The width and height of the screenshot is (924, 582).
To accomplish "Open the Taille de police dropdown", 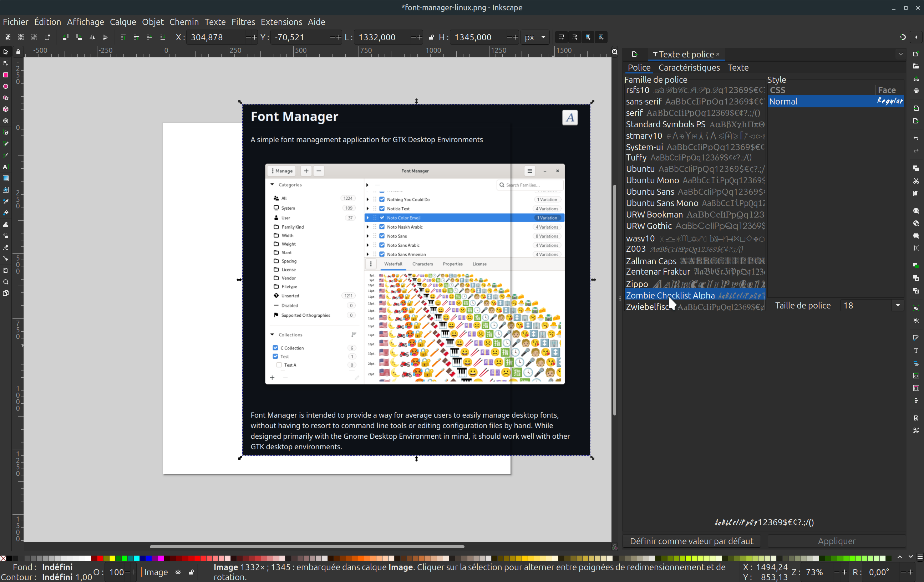I will pyautogui.click(x=898, y=305).
